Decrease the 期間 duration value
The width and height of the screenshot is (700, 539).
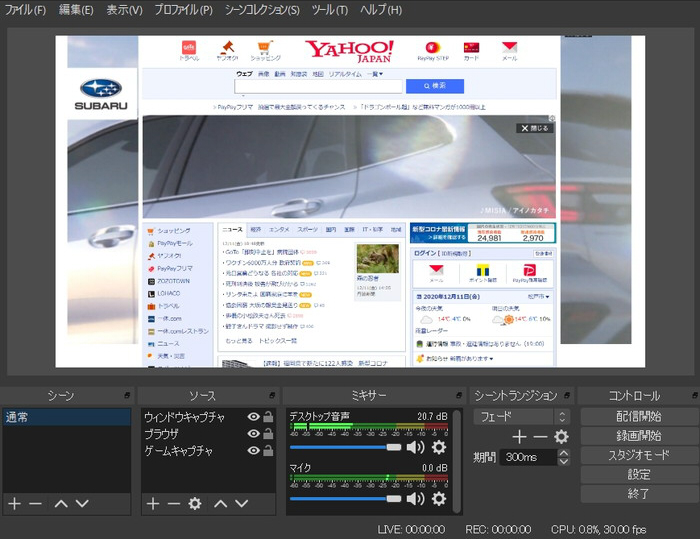[x=564, y=461]
